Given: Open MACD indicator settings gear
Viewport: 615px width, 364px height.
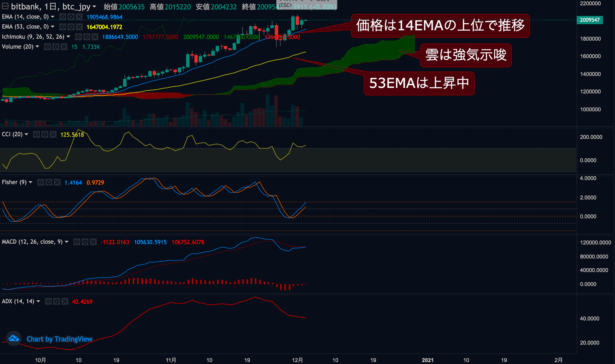Looking at the screenshot, I should tap(85, 242).
